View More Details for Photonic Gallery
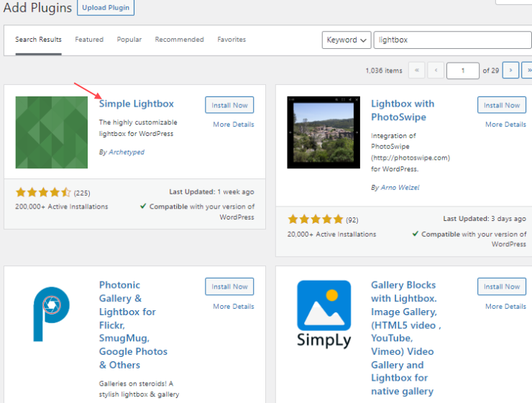The width and height of the screenshot is (532, 403). pyautogui.click(x=234, y=307)
